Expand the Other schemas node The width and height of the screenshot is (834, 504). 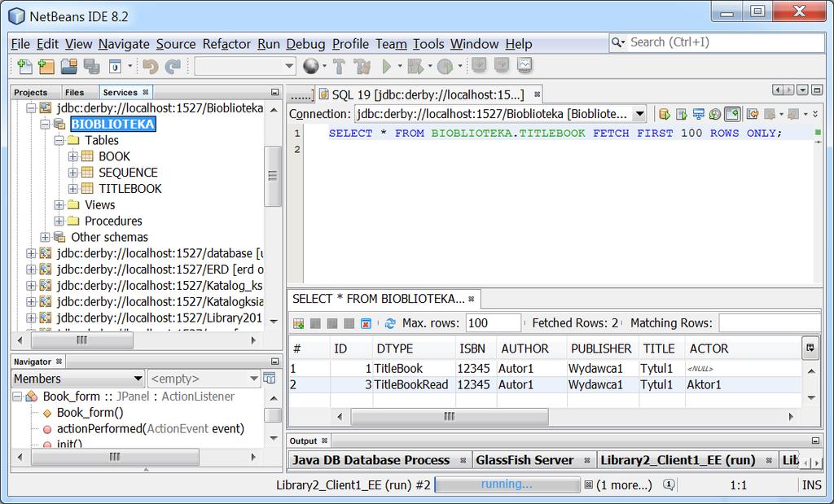46,237
